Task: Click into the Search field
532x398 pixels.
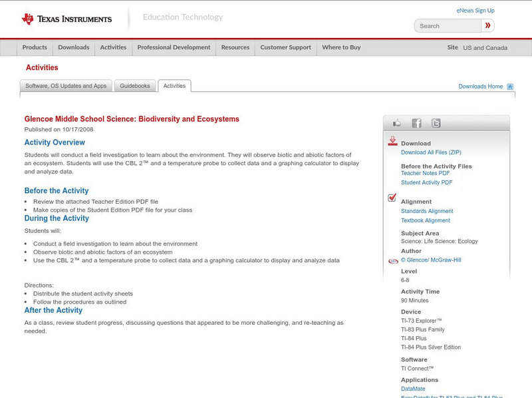Action: (448, 26)
